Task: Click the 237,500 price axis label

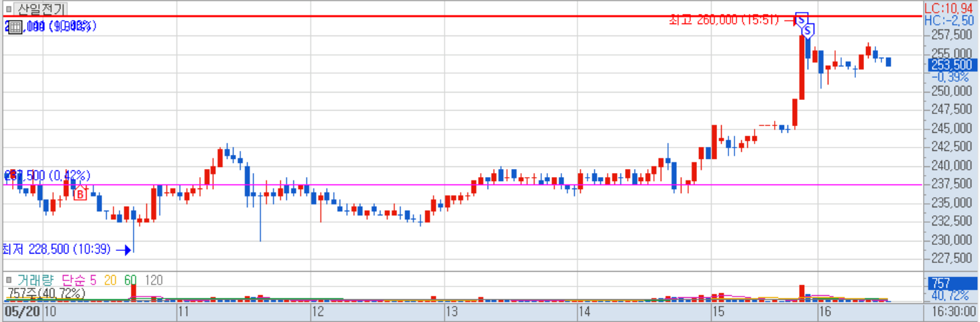Action: click(x=952, y=184)
